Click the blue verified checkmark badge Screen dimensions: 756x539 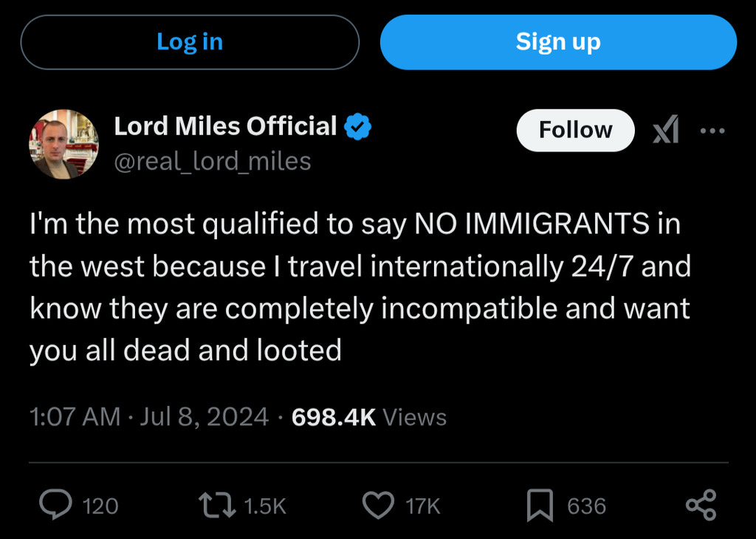(x=359, y=128)
